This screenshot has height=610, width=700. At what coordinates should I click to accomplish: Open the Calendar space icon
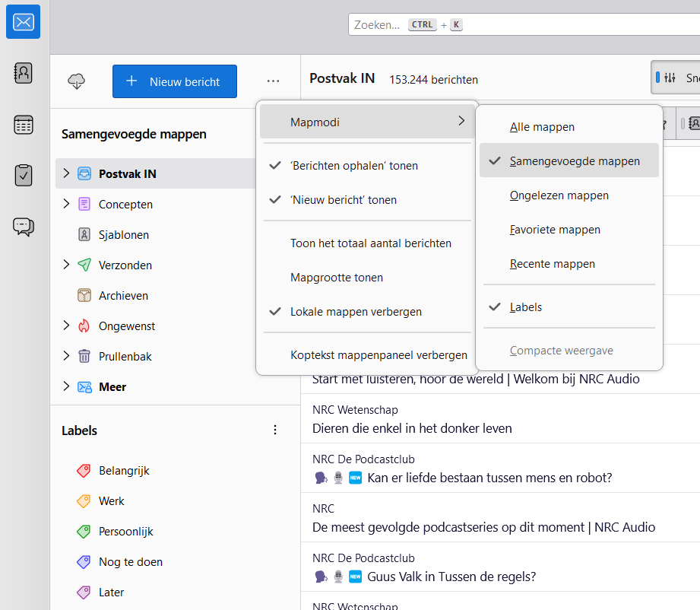[x=24, y=125]
